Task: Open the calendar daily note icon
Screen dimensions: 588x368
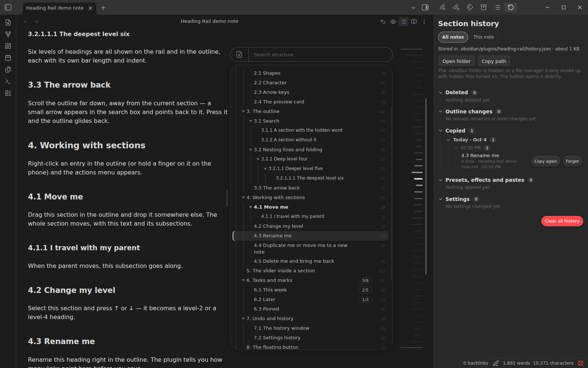Action: [8, 58]
